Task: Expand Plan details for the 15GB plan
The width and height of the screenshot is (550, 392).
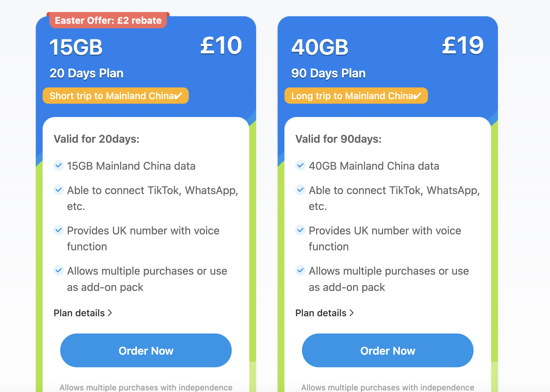Action: click(83, 313)
